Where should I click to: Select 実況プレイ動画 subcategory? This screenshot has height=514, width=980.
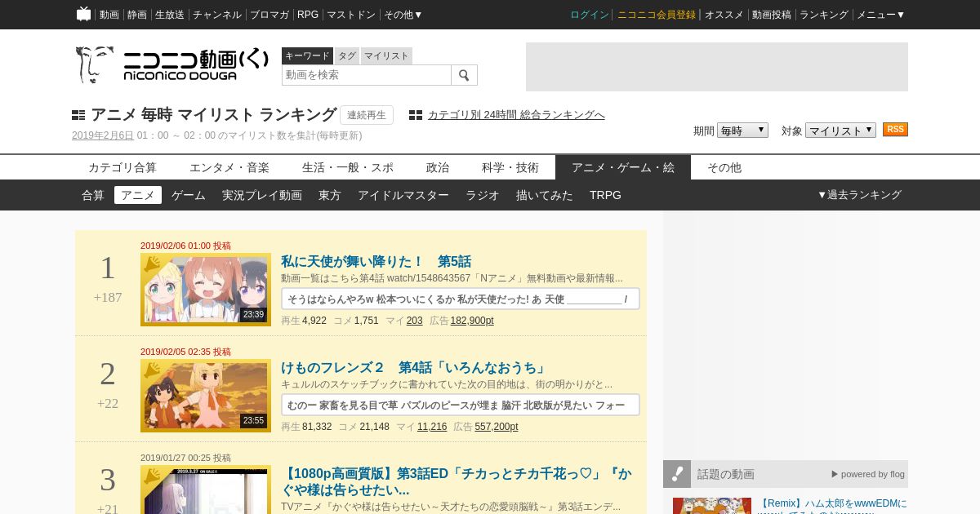coord(262,195)
